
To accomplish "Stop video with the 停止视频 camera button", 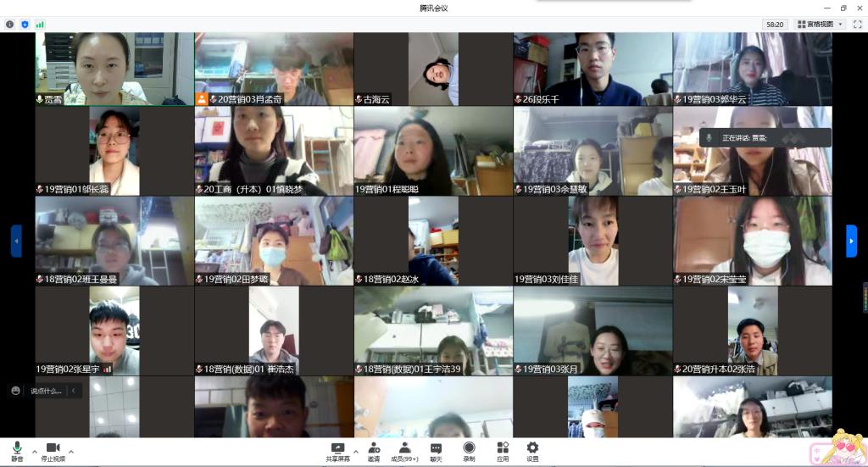I will [x=53, y=450].
